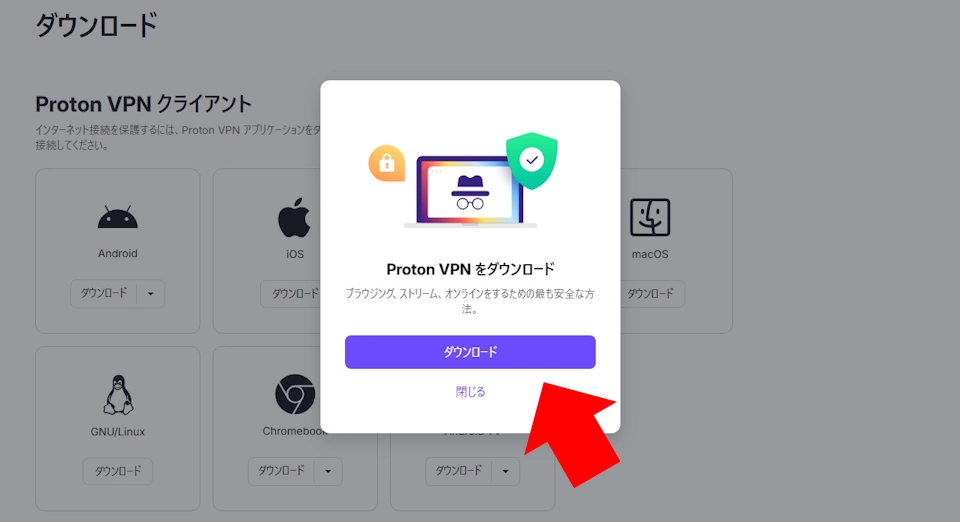The image size is (960, 522).
Task: Click the incognito laptop illustration
Action: [x=470, y=192]
